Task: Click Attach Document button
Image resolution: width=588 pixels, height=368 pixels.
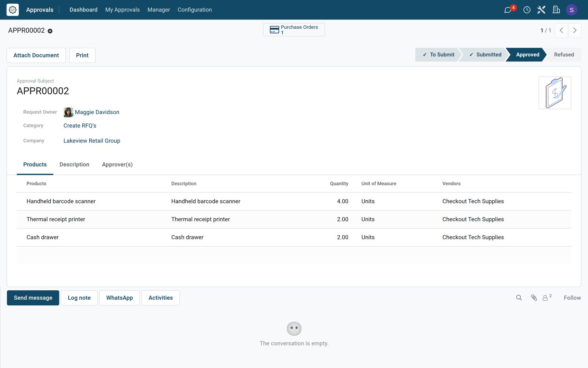Action: click(x=36, y=55)
